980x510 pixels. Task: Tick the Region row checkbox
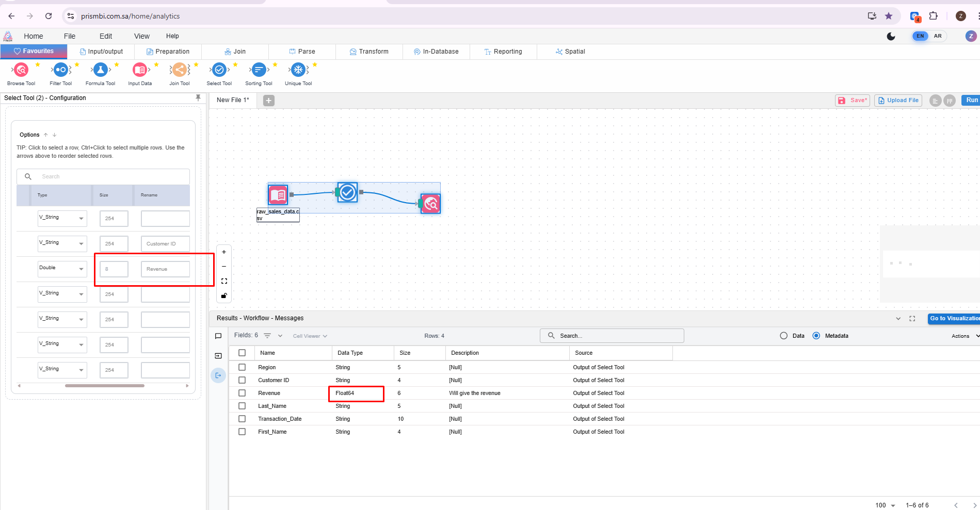(242, 367)
